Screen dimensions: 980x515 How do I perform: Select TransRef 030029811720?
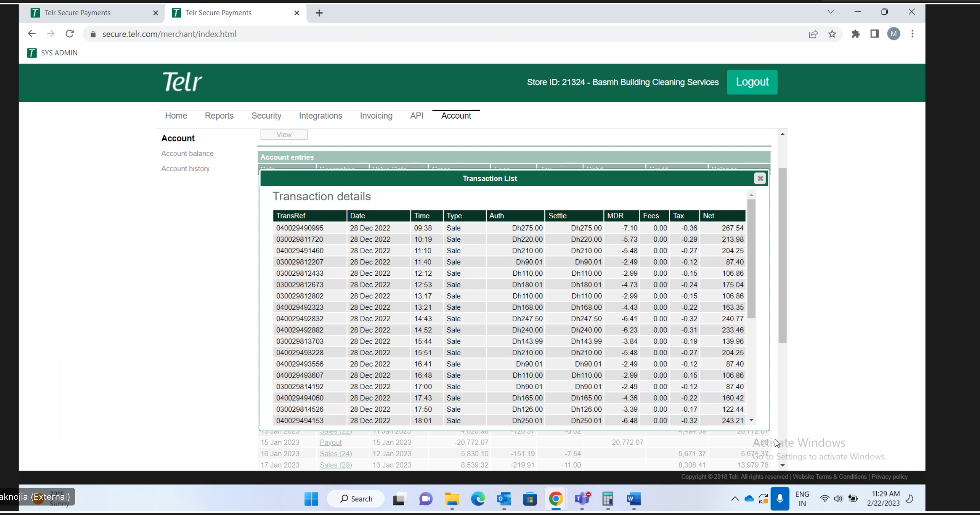coord(300,239)
